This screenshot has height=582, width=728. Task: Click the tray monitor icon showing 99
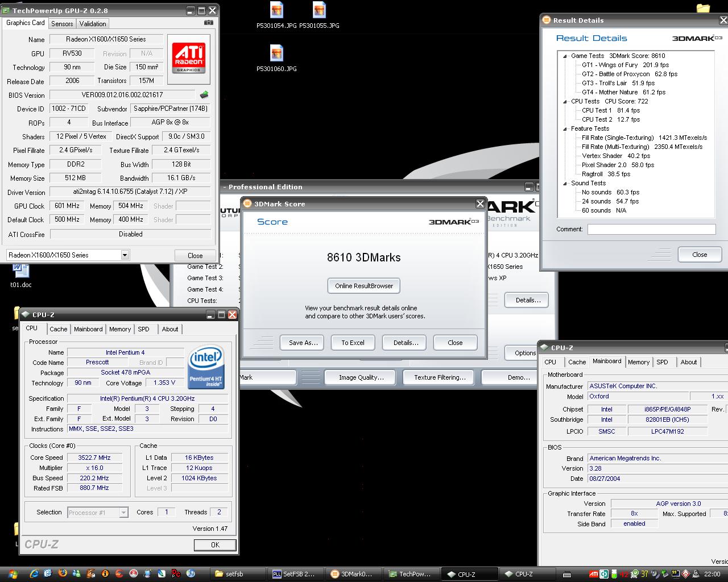click(x=675, y=574)
